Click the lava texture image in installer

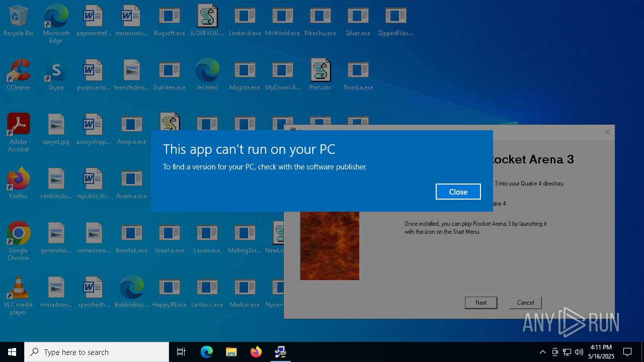[x=330, y=246]
